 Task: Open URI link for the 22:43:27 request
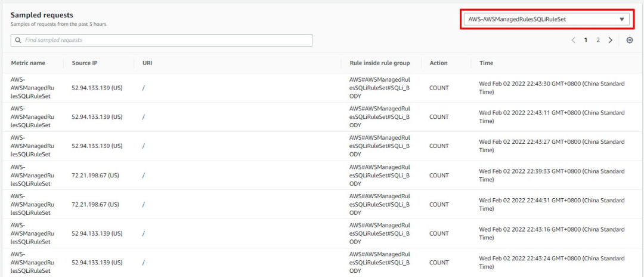tap(144, 146)
